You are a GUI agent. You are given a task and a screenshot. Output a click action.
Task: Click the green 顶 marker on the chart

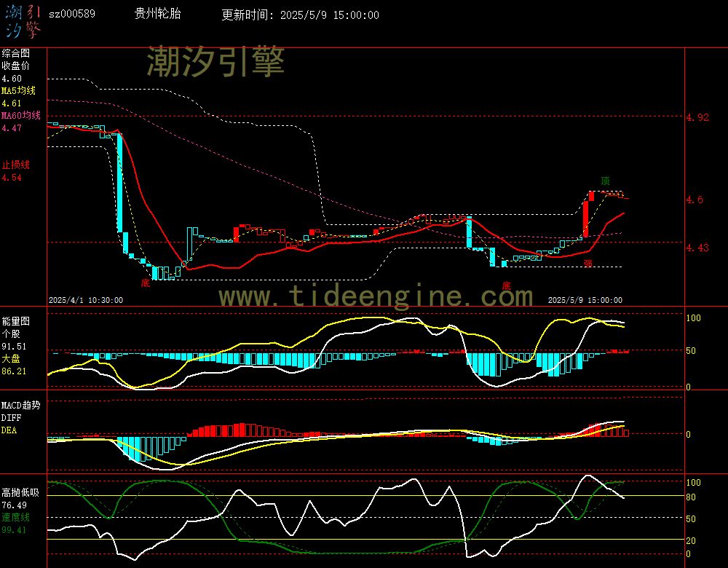click(x=605, y=181)
